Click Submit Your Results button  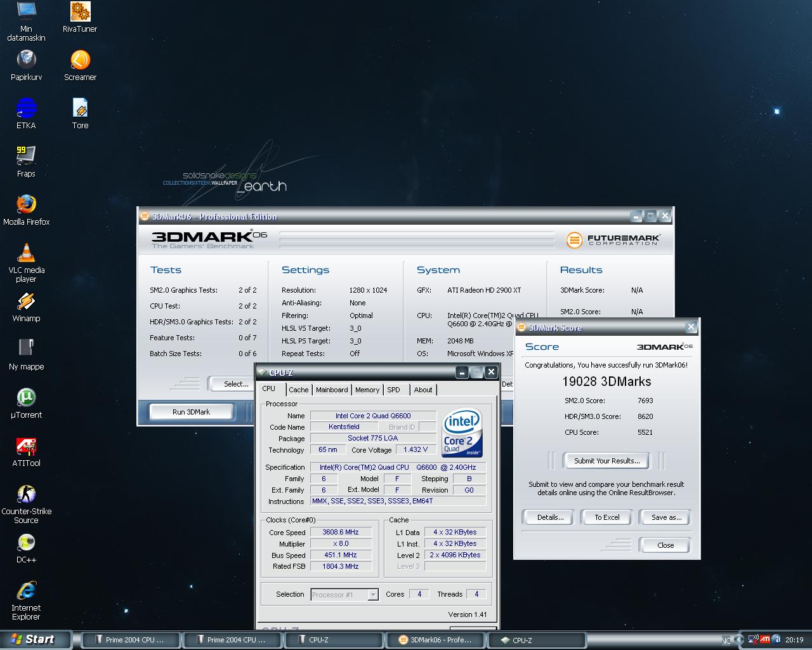(x=606, y=461)
